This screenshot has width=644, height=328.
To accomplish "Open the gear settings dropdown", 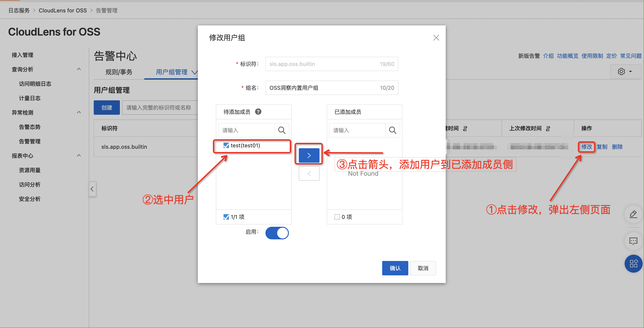I will [625, 72].
